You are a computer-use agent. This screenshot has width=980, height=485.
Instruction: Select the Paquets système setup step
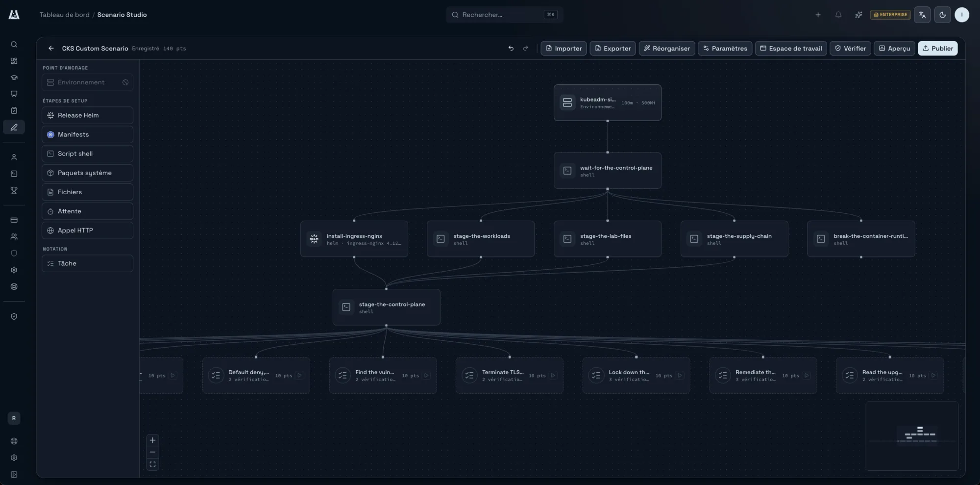(x=87, y=173)
